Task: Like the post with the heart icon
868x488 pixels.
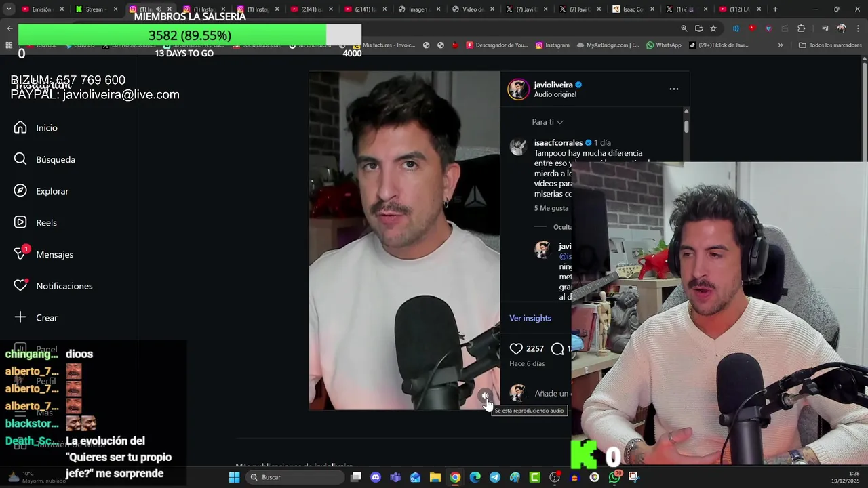Action: pyautogui.click(x=516, y=348)
